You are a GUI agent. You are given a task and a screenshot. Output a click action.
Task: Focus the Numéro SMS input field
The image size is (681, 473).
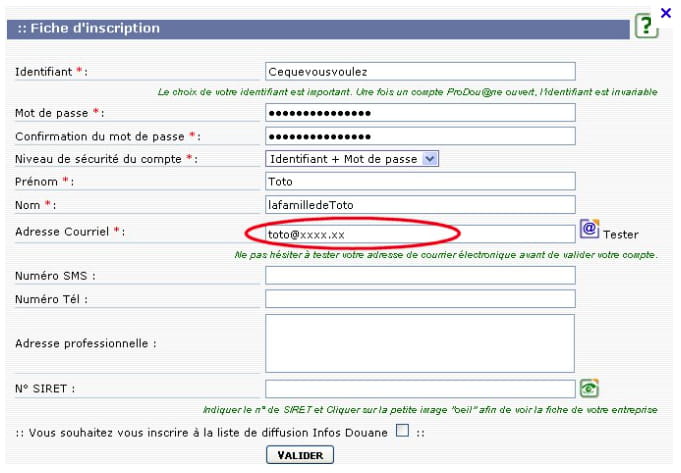point(420,275)
